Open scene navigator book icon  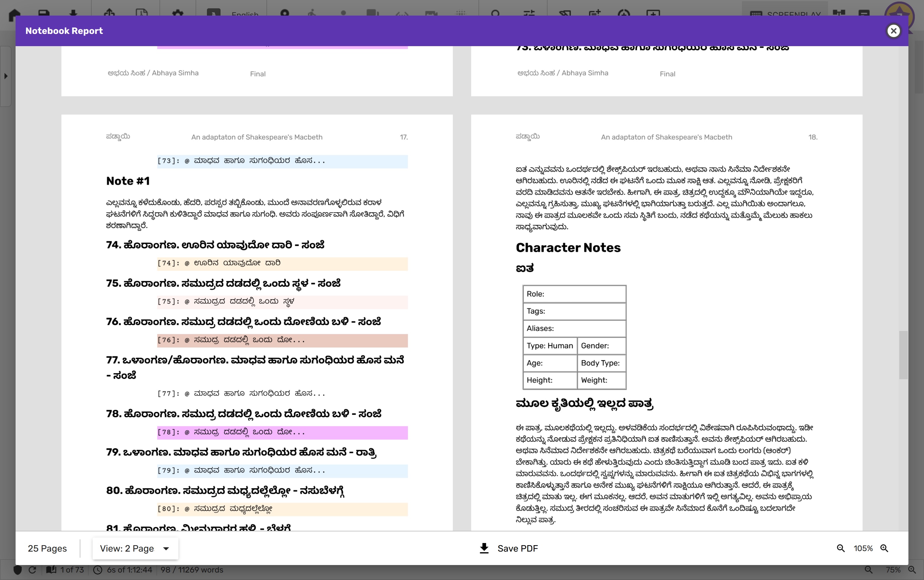pyautogui.click(x=51, y=570)
